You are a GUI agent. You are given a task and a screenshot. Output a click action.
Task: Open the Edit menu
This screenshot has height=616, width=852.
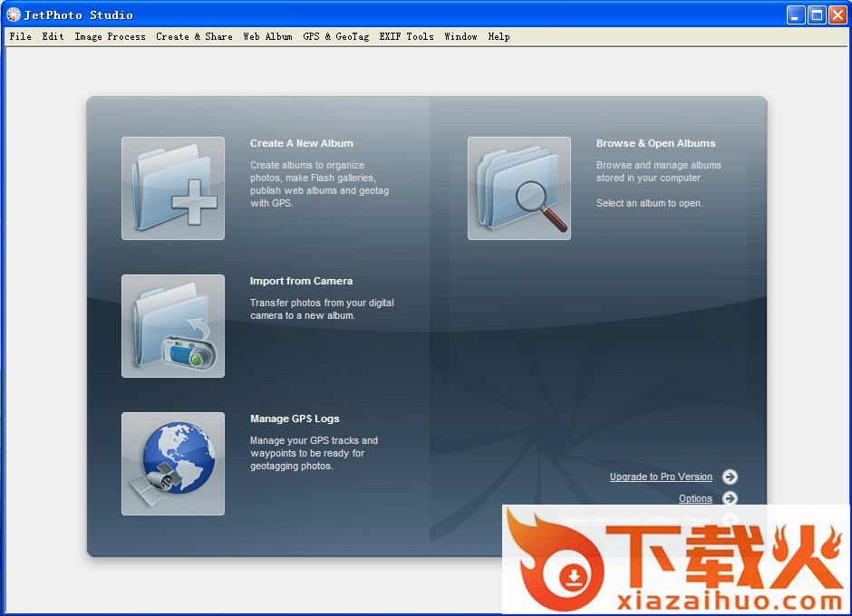[x=53, y=36]
